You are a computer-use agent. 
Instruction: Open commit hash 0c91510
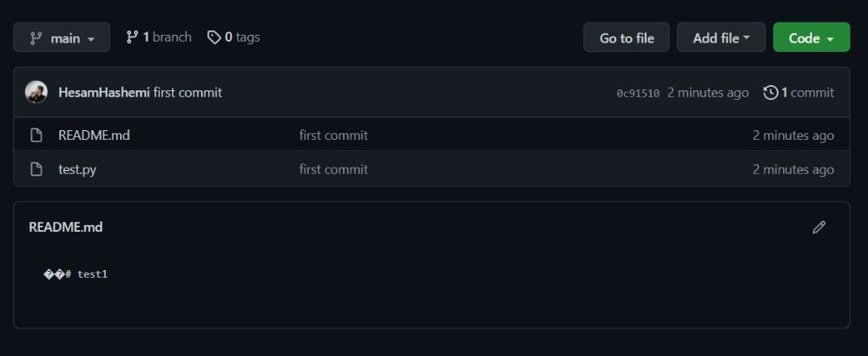point(638,94)
